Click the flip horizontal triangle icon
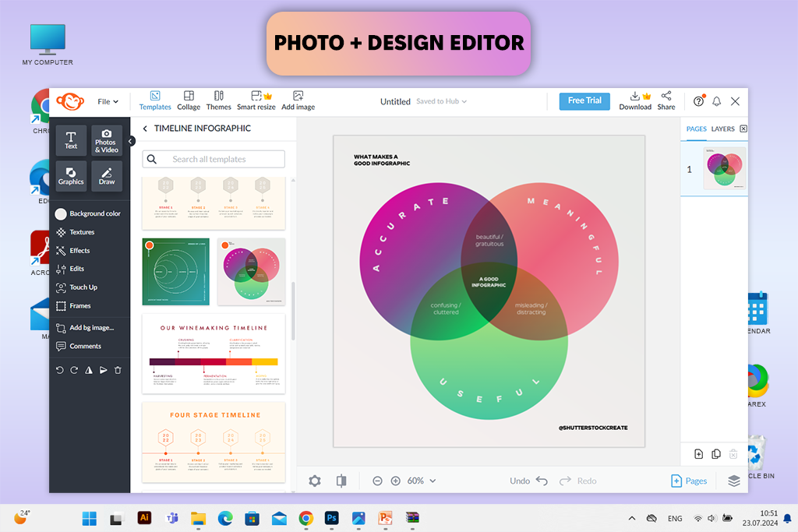This screenshot has width=798, height=532. [89, 370]
